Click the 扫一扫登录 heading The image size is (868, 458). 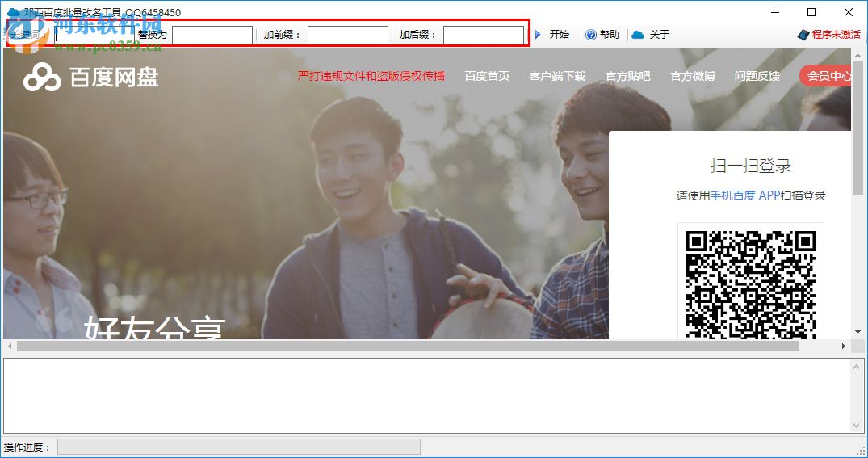pos(751,166)
